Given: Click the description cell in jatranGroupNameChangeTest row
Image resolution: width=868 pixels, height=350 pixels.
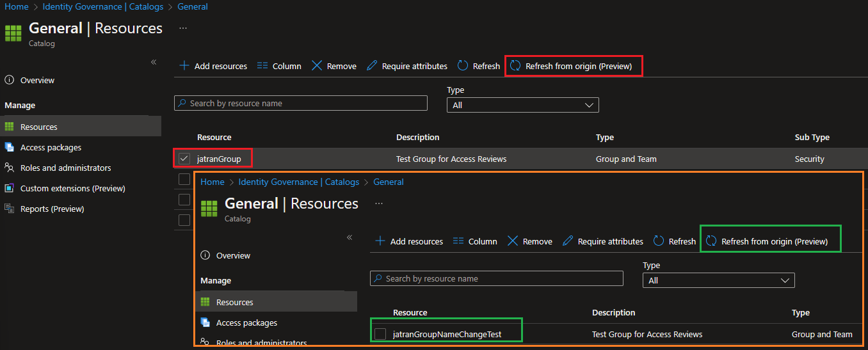Looking at the screenshot, I should [x=647, y=334].
